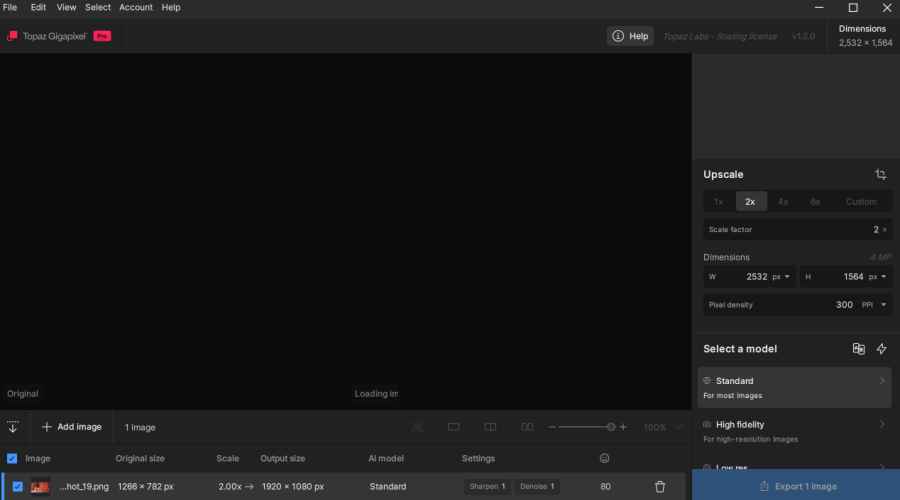Click the Scale column header
This screenshot has height=500, width=900.
(x=227, y=458)
